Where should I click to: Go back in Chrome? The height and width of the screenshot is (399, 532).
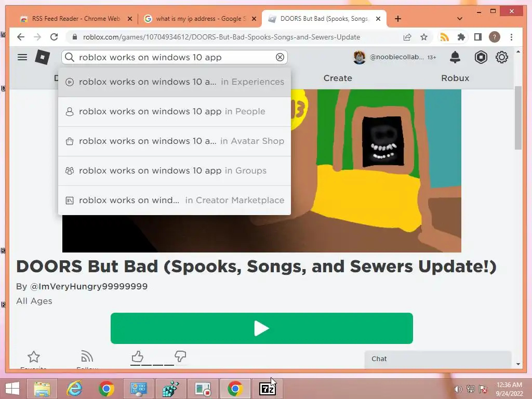(x=21, y=37)
